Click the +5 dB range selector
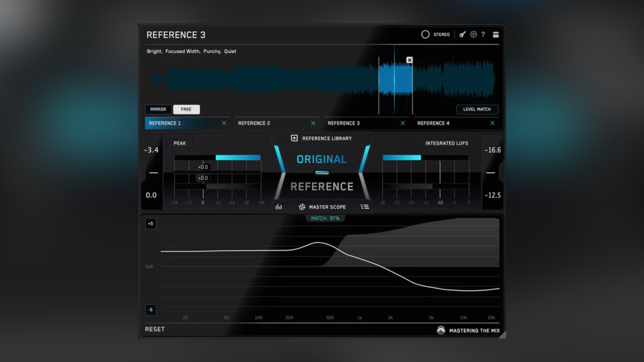 [x=151, y=224]
